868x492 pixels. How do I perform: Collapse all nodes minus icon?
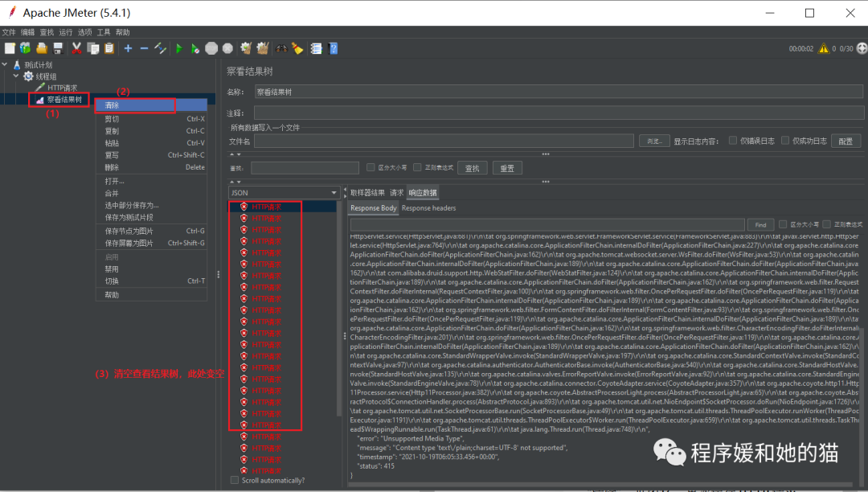coord(144,49)
